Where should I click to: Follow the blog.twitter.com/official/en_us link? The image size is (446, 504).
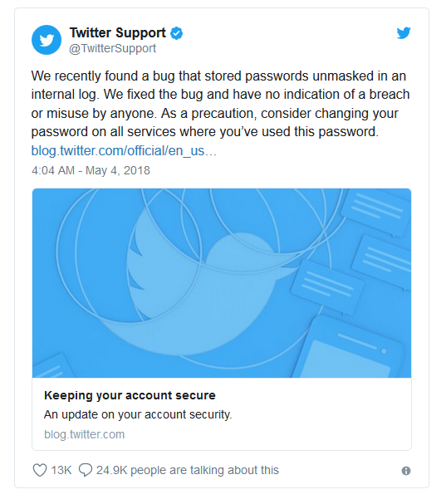pyautogui.click(x=124, y=150)
